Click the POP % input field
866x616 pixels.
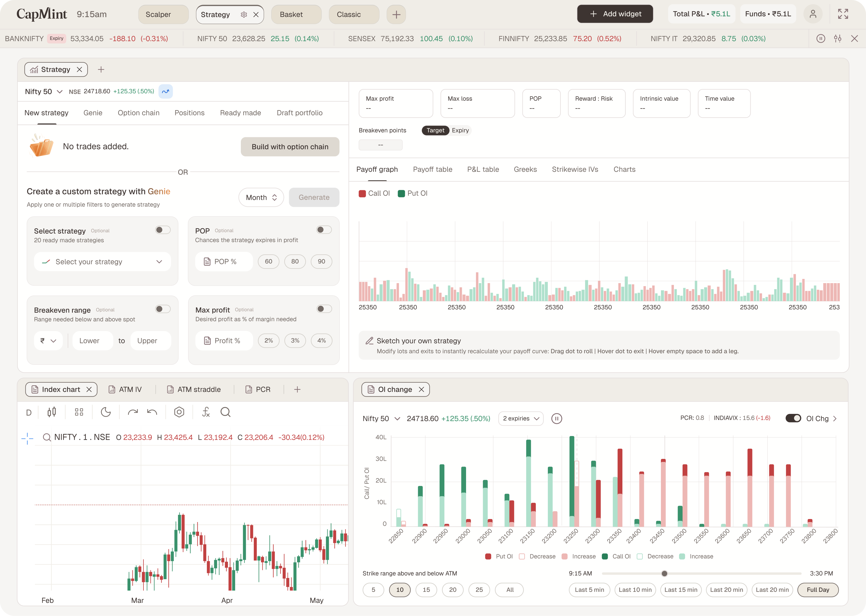point(224,262)
